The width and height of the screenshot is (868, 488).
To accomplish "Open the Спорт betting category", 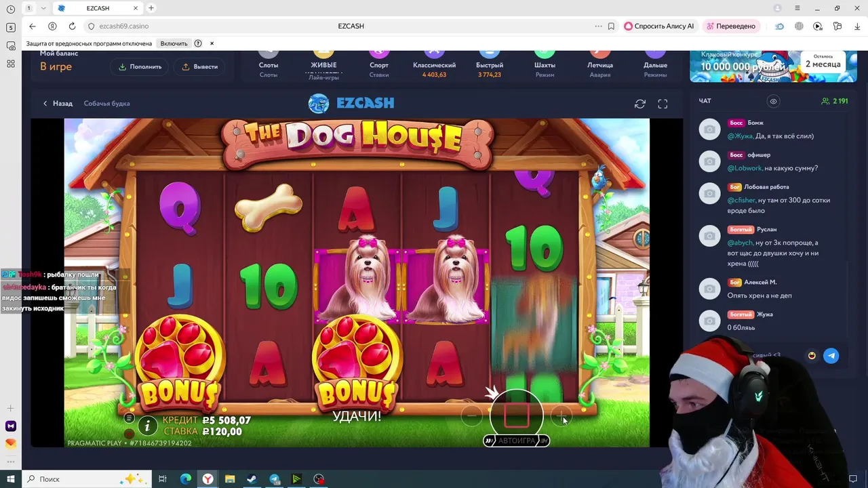I will click(x=379, y=65).
